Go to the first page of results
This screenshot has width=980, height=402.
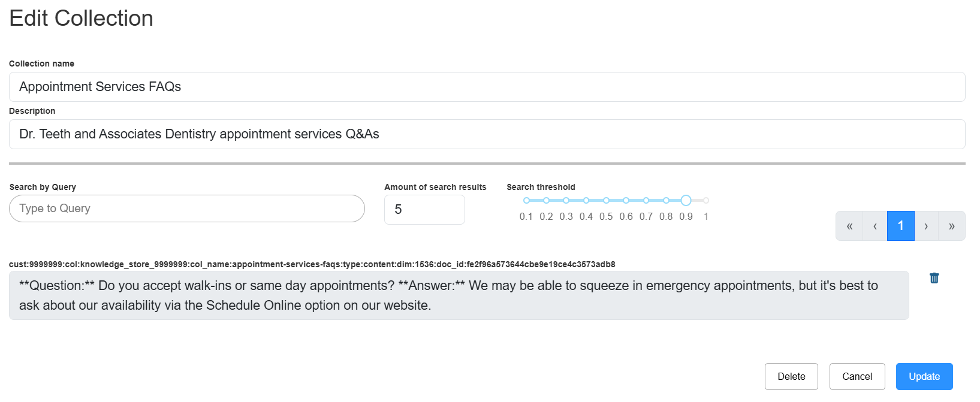point(849,226)
